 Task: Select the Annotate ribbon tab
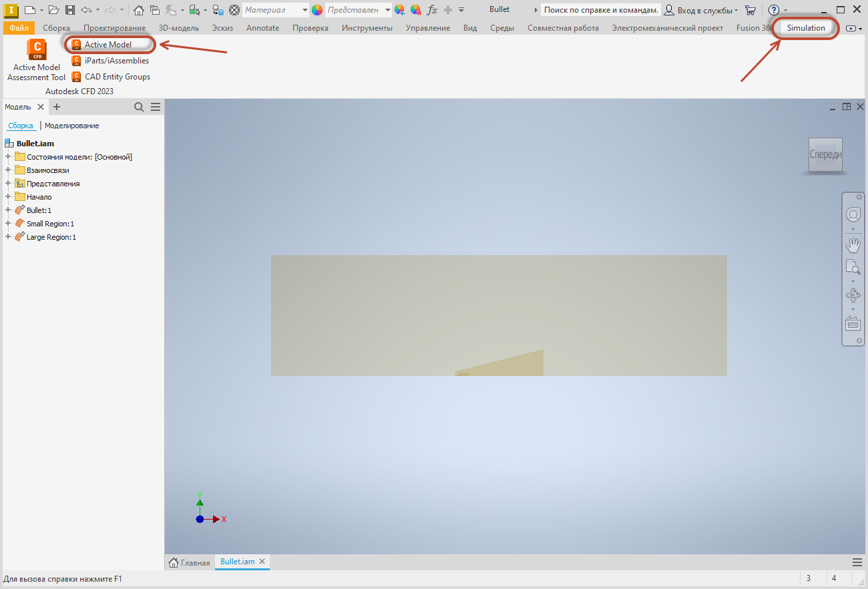pyautogui.click(x=263, y=28)
